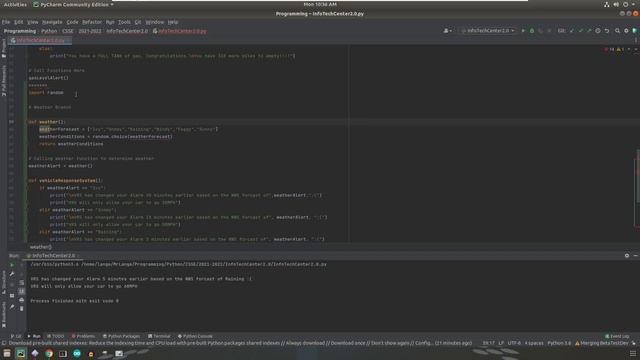
Task: Open the TODO tool window tab
Action: [56, 336]
